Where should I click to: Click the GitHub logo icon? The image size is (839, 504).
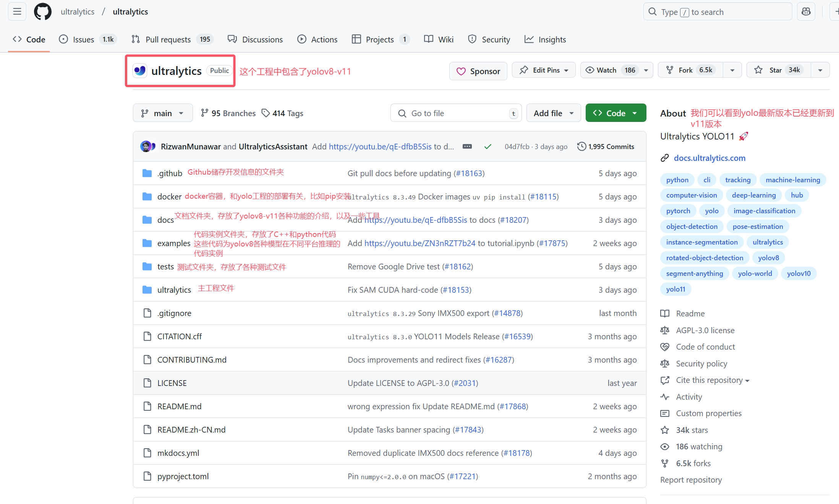coord(43,12)
